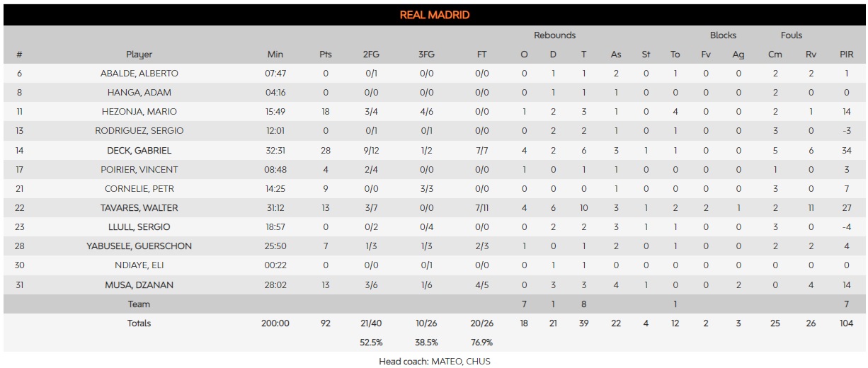Image resolution: width=868 pixels, height=368 pixels.
Task: Click the Player column header
Action: point(139,54)
